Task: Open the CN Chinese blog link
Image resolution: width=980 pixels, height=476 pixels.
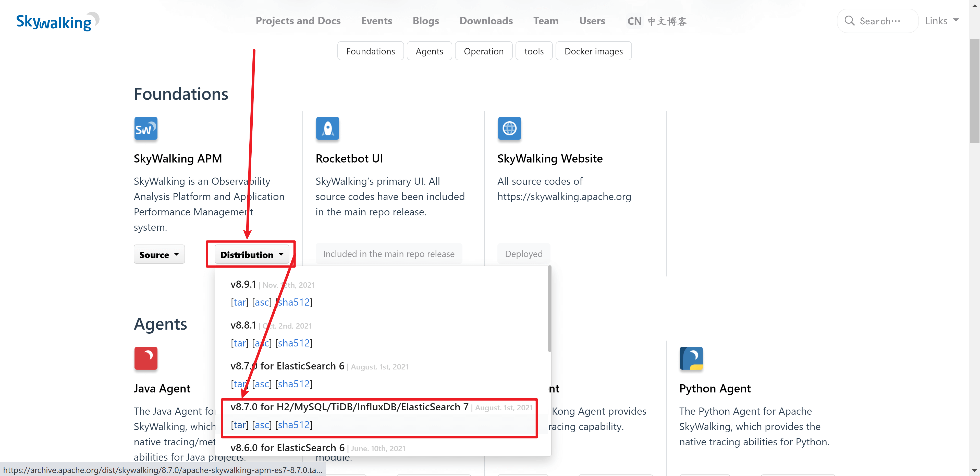Action: [657, 21]
